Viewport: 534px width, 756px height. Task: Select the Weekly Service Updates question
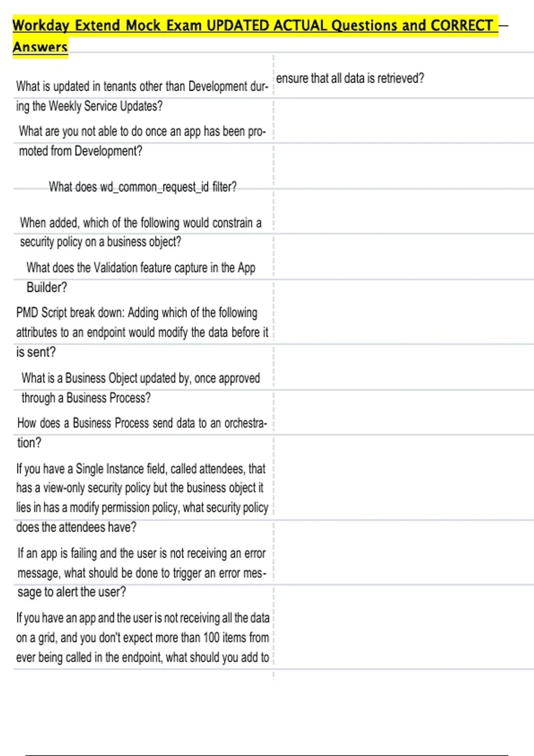(x=142, y=96)
